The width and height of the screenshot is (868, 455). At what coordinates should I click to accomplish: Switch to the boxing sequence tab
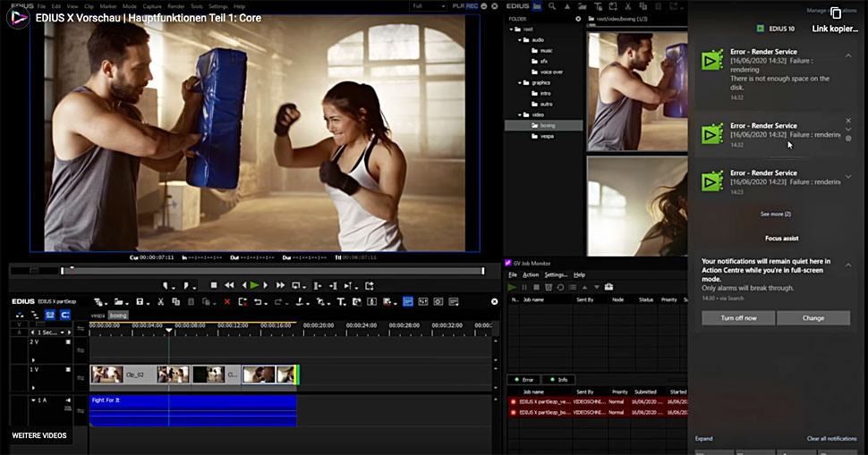point(118,316)
